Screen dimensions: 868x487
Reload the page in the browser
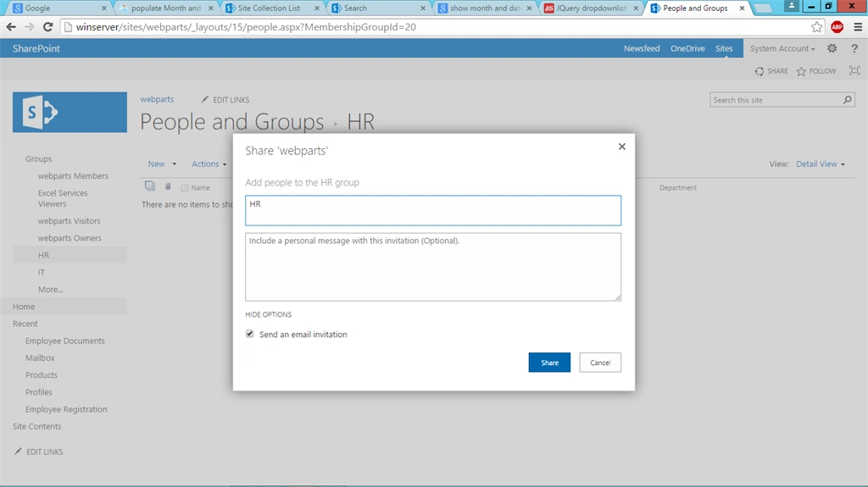point(48,27)
